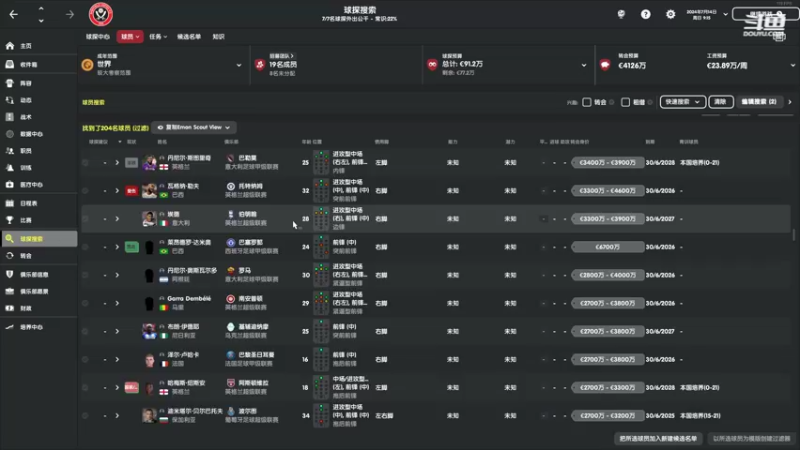Tick the 转会 transfer interest checkbox
800x450 pixels.
pos(587,102)
